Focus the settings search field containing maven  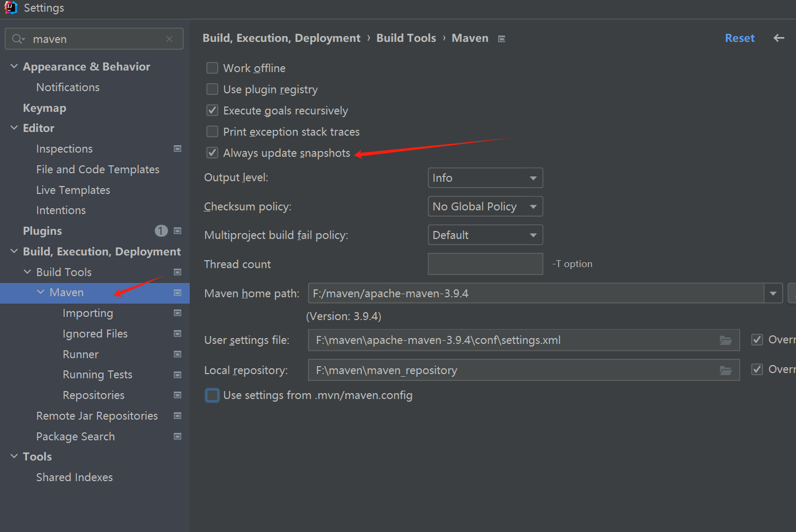pyautogui.click(x=94, y=39)
